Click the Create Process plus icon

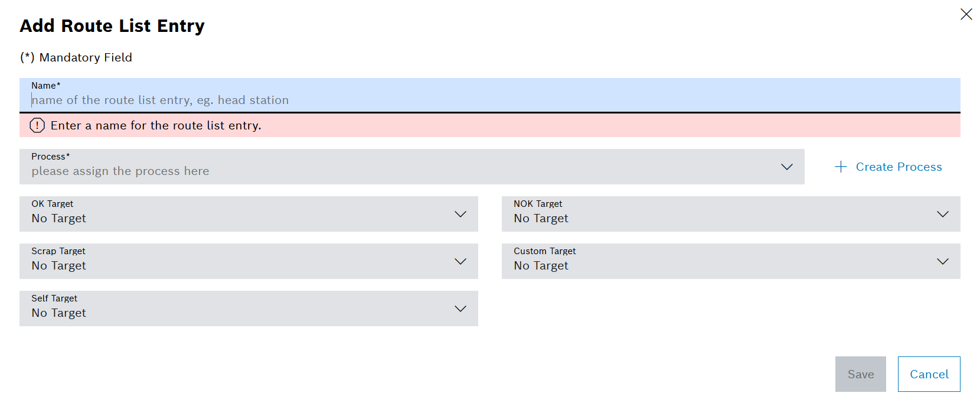coord(840,167)
